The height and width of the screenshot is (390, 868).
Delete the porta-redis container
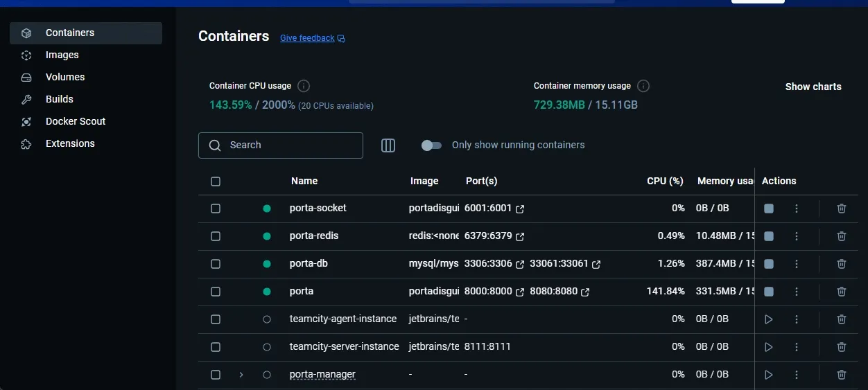(x=842, y=236)
